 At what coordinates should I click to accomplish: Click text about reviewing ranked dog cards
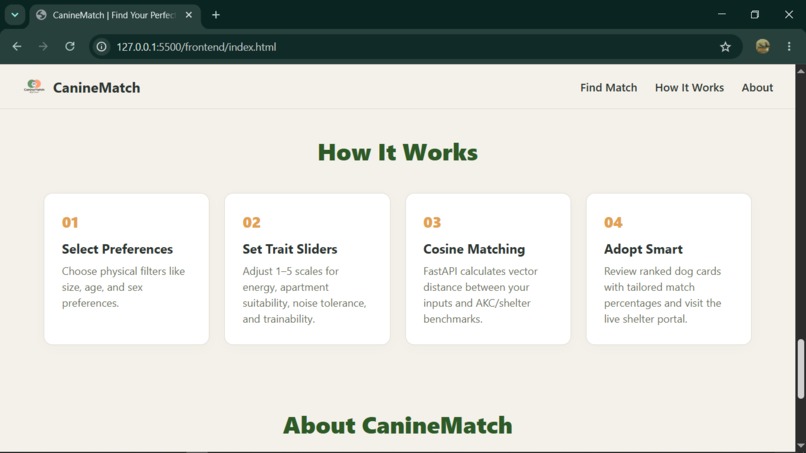point(663,295)
